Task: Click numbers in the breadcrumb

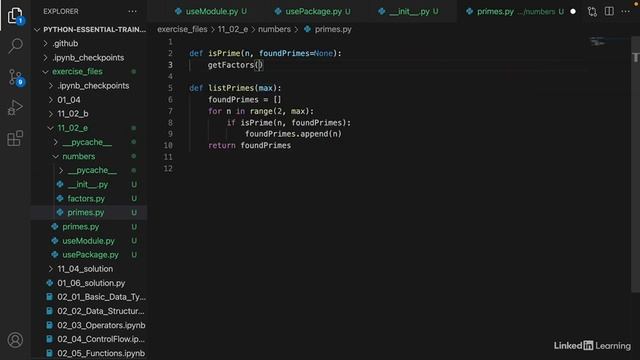Action: [274, 29]
